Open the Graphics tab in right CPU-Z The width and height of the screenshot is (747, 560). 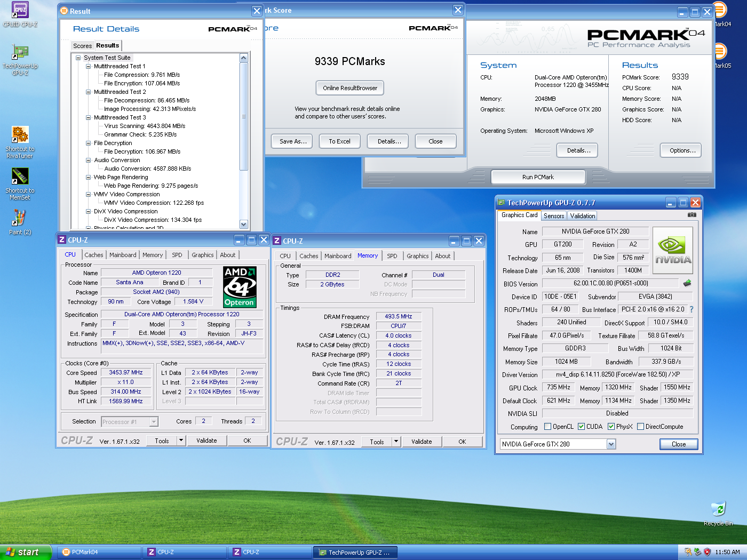pos(418,256)
